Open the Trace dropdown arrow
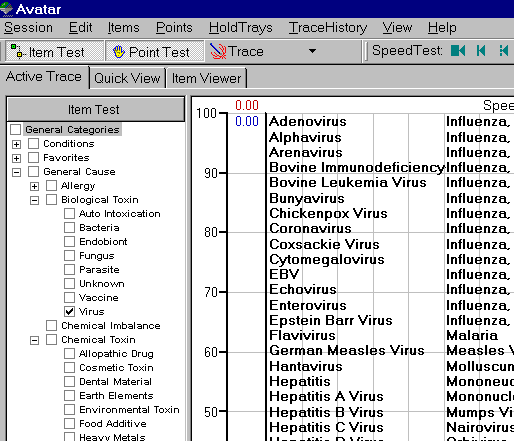514x441 pixels. 312,51
